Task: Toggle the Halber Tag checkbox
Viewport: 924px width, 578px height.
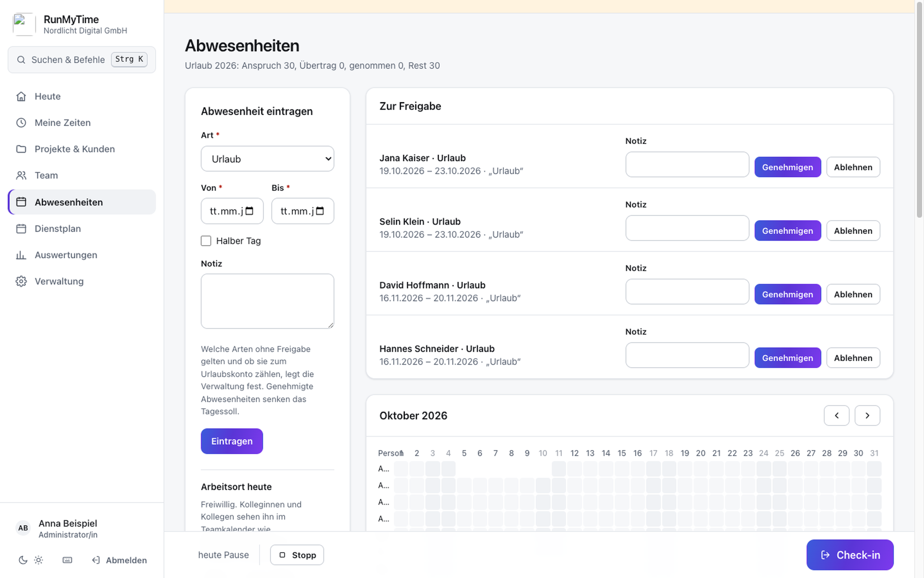Action: [206, 241]
